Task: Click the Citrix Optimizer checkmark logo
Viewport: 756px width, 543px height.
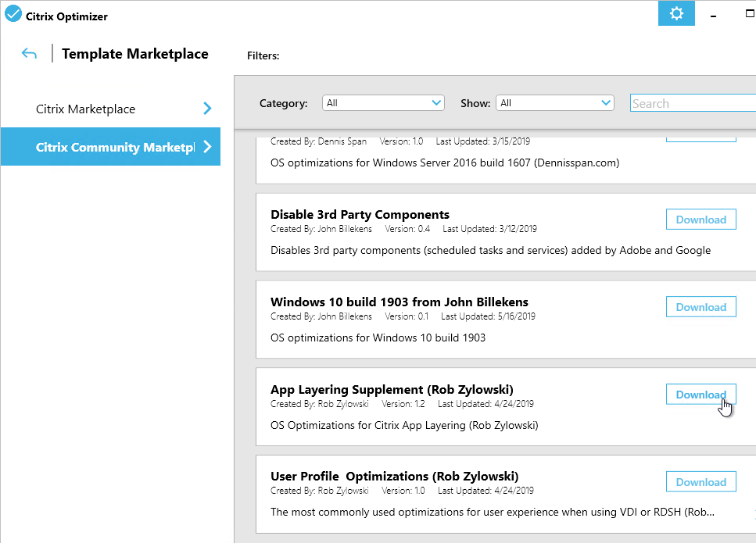Action: pos(13,14)
